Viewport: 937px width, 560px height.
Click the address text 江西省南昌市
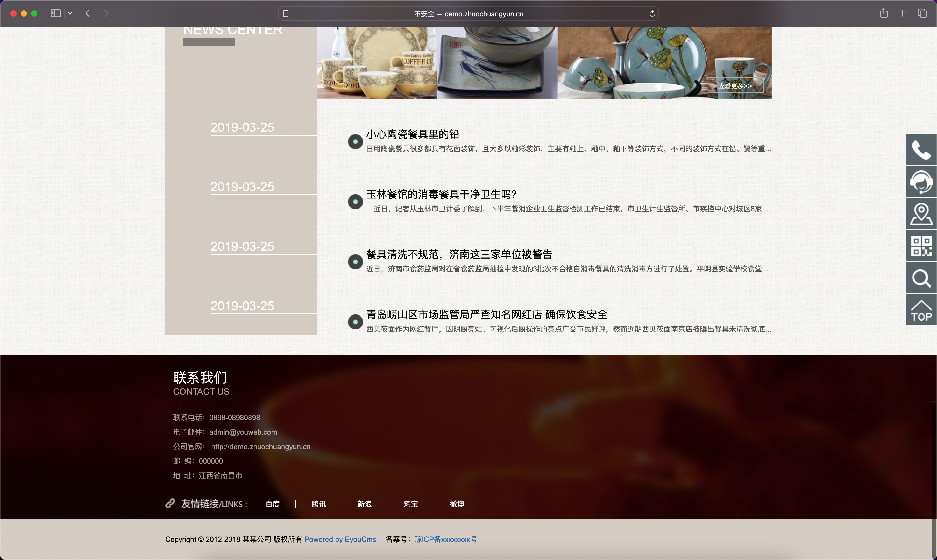[x=221, y=476]
